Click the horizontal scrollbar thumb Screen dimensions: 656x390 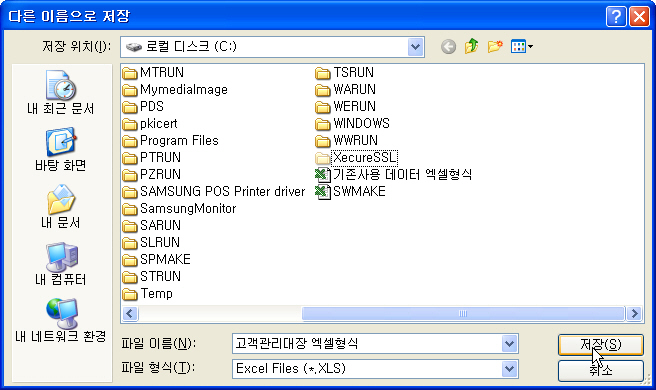463,313
